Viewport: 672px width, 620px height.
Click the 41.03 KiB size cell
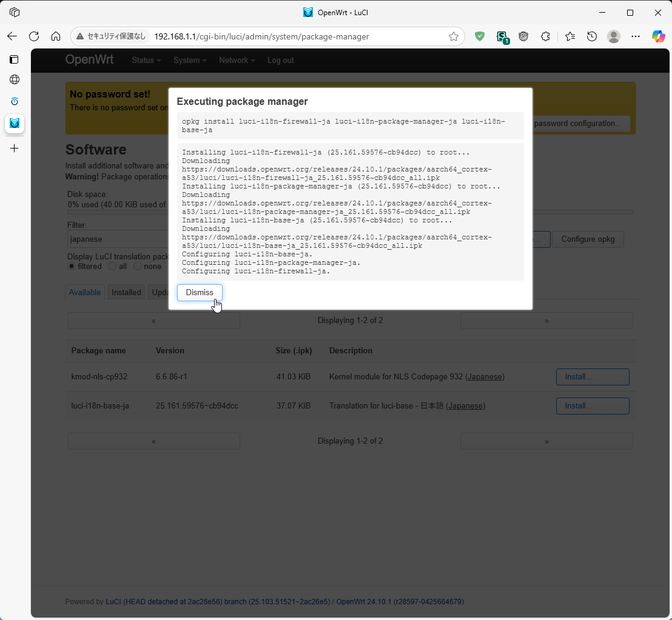(x=293, y=377)
